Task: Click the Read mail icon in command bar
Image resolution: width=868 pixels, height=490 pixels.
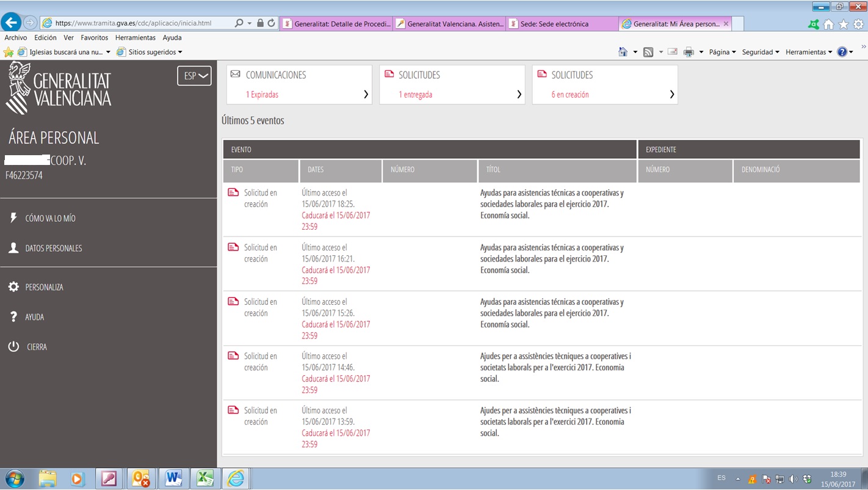Action: click(672, 52)
